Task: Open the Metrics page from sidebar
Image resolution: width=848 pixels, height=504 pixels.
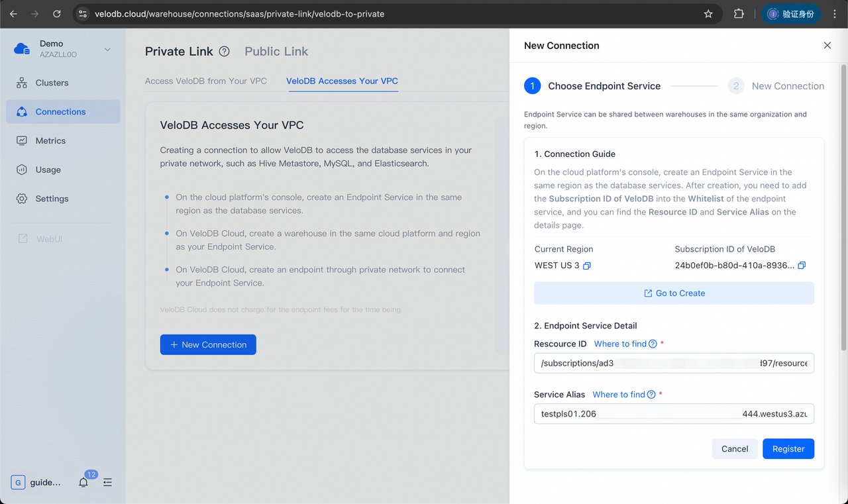Action: (x=51, y=140)
